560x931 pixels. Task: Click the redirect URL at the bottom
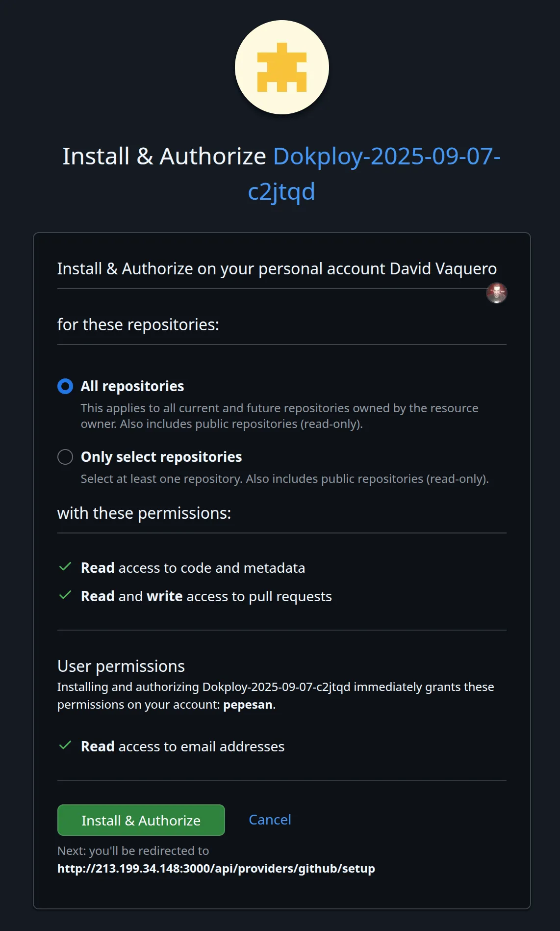216,869
